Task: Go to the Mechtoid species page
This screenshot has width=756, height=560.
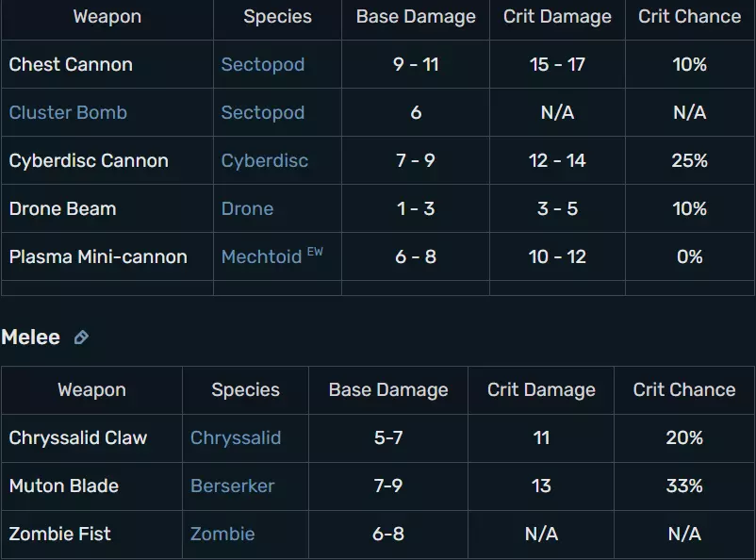Action: click(x=261, y=257)
